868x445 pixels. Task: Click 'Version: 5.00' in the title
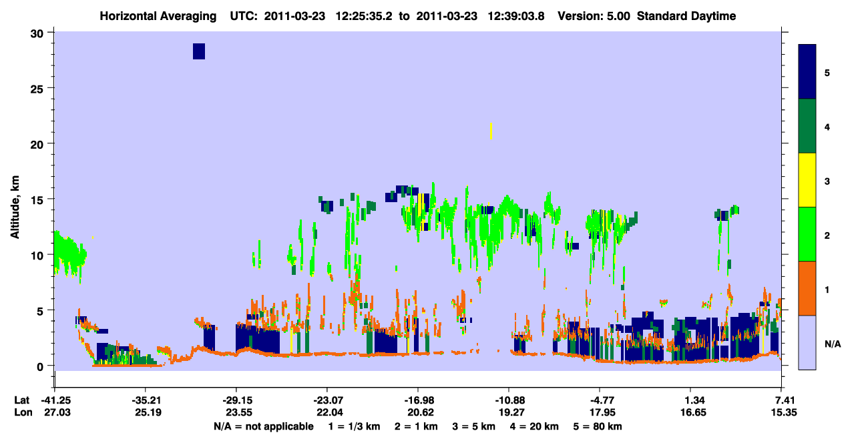tap(594, 16)
